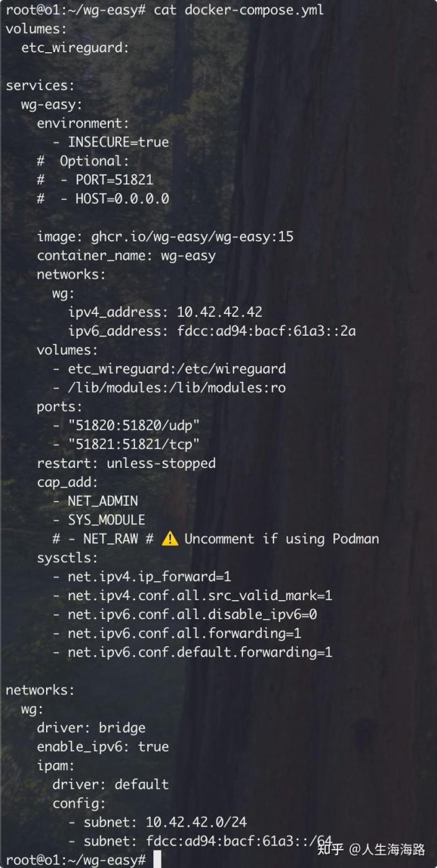Click the cat docker-compose.yml command text
Viewport: 437px width, 868px height.
239,10
